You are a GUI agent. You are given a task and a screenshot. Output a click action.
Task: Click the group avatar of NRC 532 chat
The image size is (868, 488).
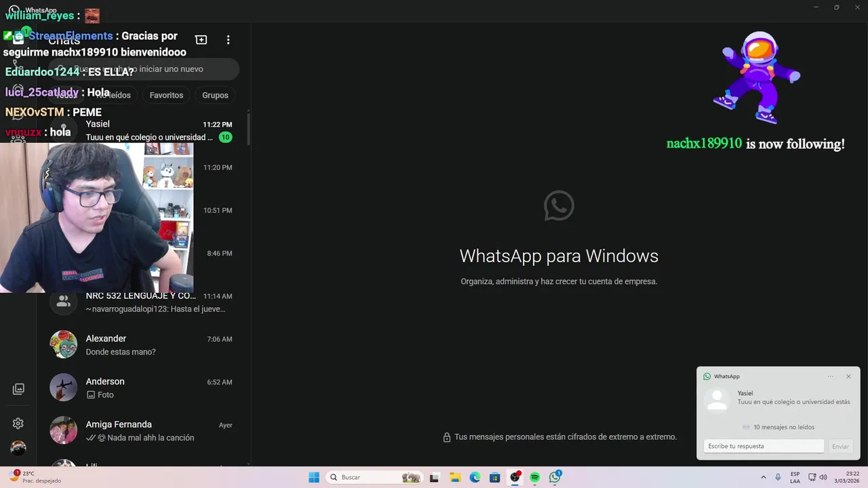(63, 302)
